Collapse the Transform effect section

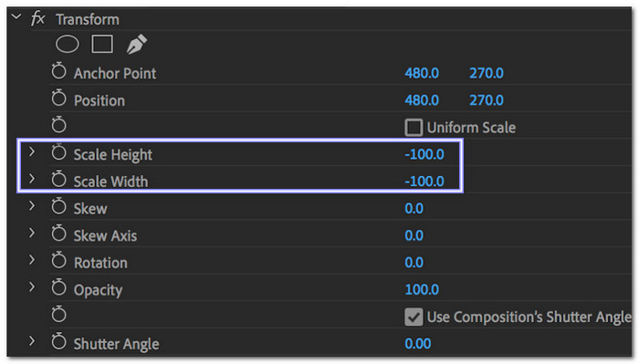(16, 16)
